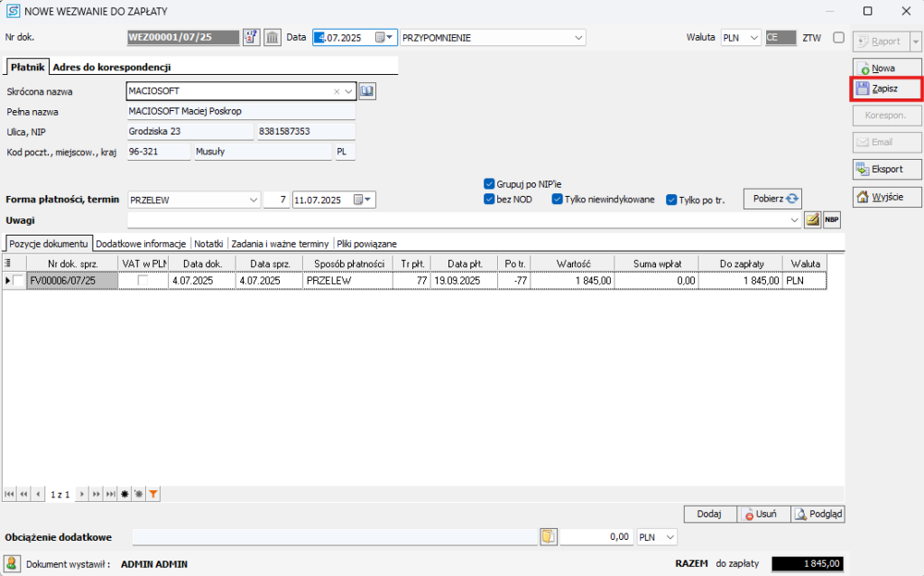The height and width of the screenshot is (576, 924).
Task: Click the Uwagi remarks input field
Action: pyautogui.click(x=460, y=219)
